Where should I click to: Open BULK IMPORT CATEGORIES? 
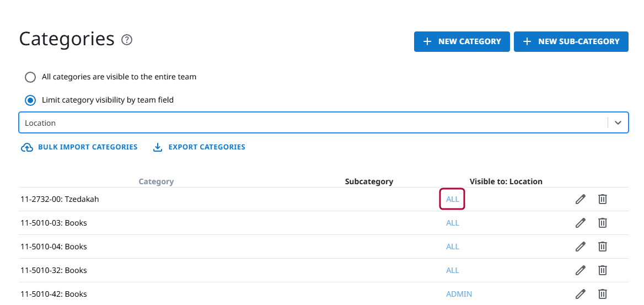point(79,147)
